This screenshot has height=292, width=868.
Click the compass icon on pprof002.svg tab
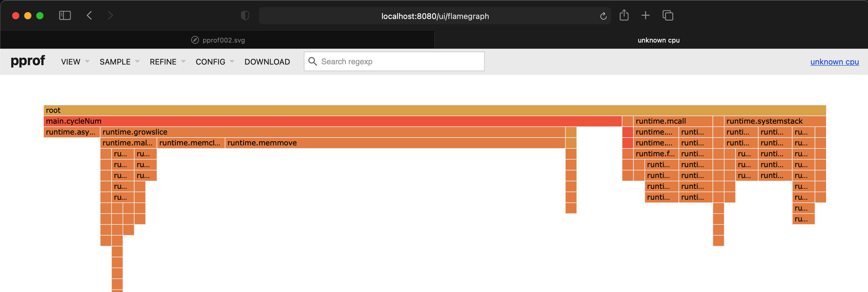coord(195,40)
